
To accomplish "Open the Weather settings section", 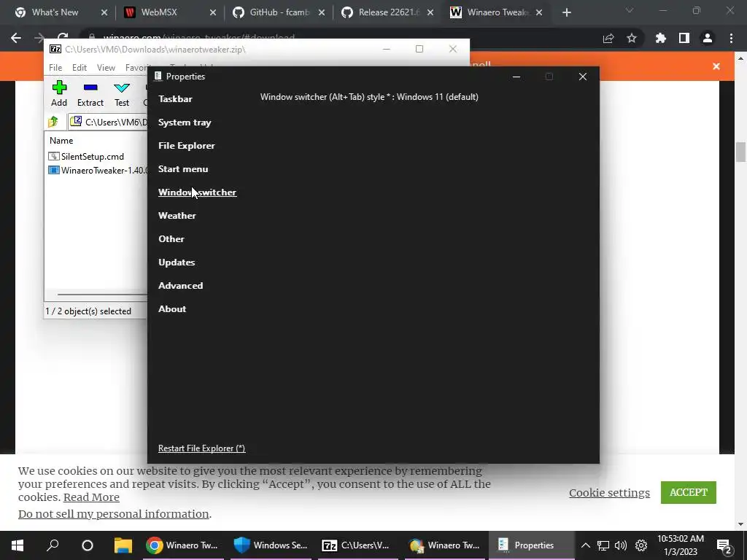I will click(177, 216).
